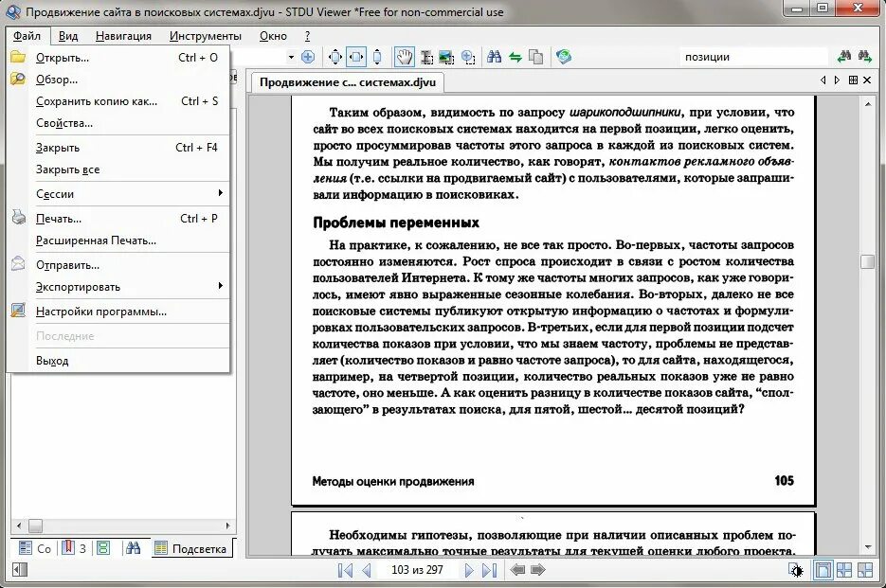Screen dimensions: 886x588
Task: Choose 'Закрыть все' menu entry
Action: click(118, 169)
